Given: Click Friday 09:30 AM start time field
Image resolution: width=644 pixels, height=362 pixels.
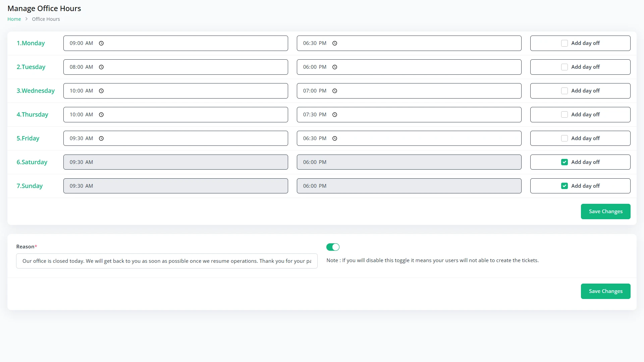Looking at the screenshot, I should pos(175,138).
